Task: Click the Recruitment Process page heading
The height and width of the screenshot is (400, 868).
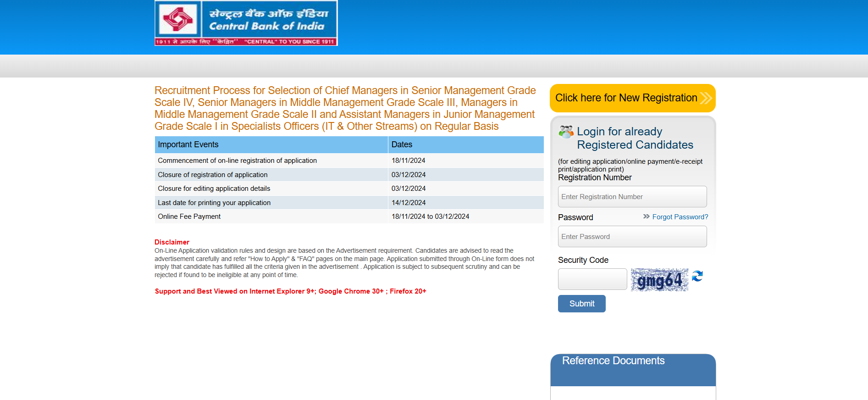Action: [345, 108]
